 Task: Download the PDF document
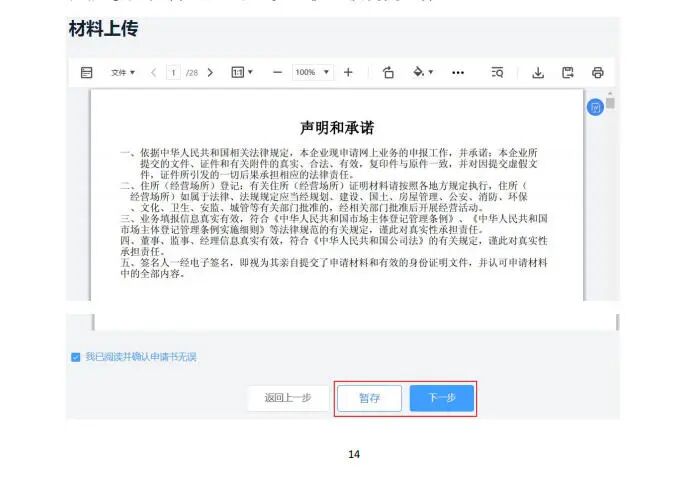(x=537, y=72)
